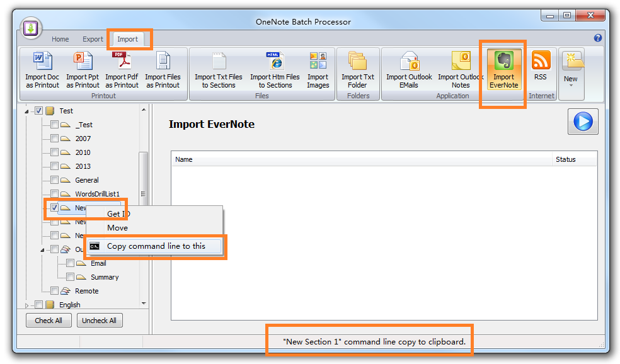This screenshot has height=364, width=620.
Task: Switch to the Home tab
Action: [x=60, y=39]
